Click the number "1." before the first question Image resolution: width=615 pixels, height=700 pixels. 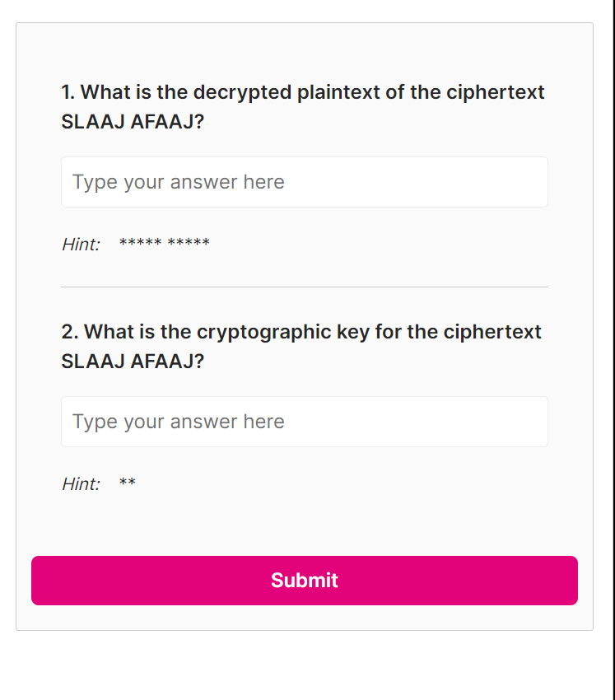coord(68,92)
